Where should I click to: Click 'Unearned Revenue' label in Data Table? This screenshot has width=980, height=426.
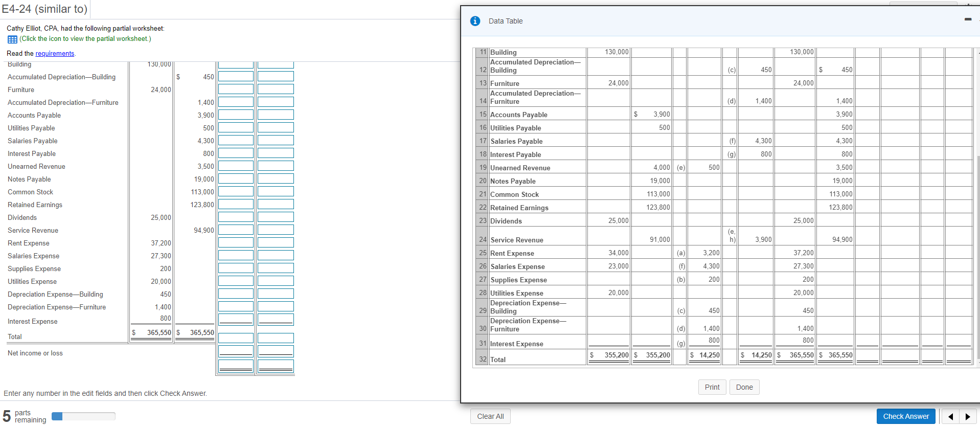tap(520, 168)
